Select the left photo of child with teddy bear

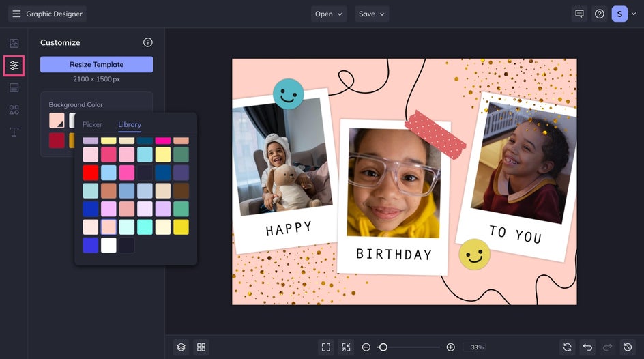click(283, 156)
